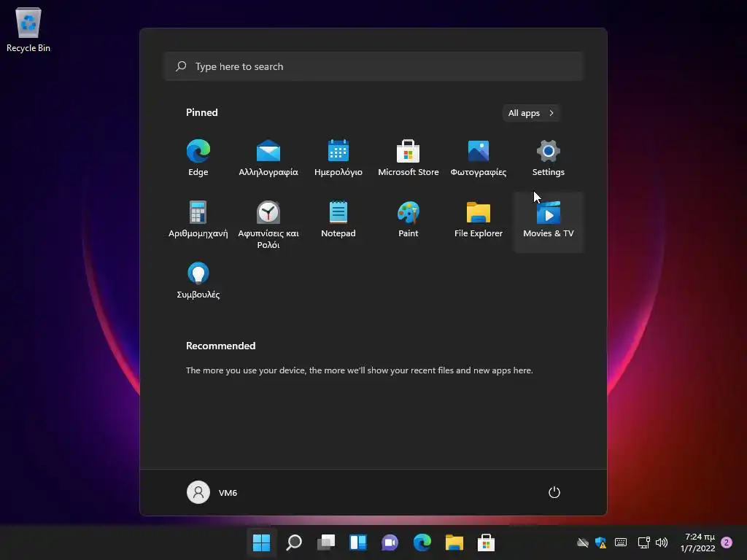
Task: Open Teams Chat on the taskbar
Action: (390, 542)
